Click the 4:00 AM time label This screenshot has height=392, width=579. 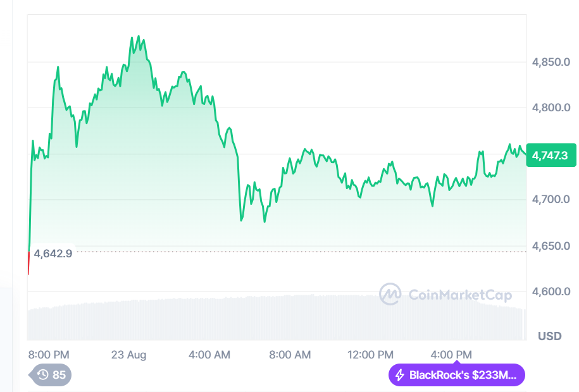[209, 355]
